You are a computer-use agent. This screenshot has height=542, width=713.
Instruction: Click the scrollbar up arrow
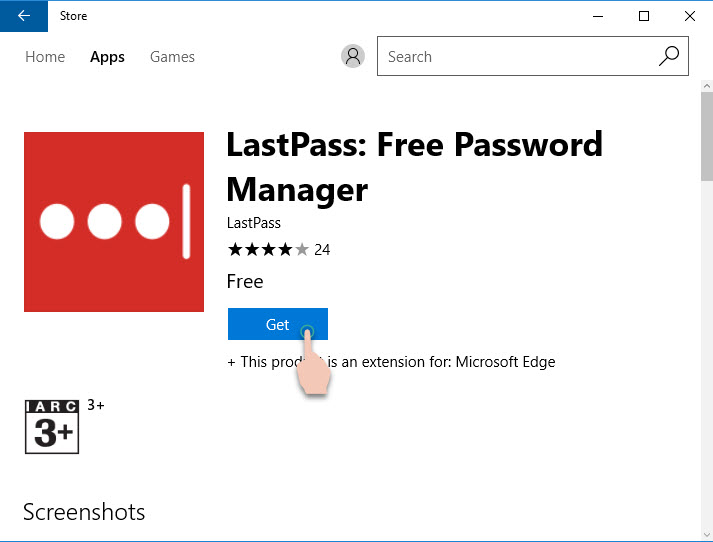(707, 85)
